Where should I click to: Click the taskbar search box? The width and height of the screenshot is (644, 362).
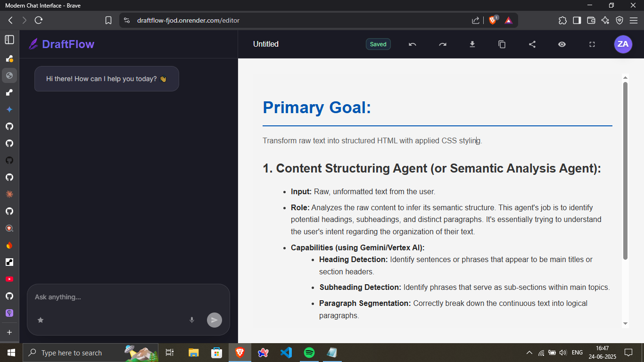[x=91, y=353]
